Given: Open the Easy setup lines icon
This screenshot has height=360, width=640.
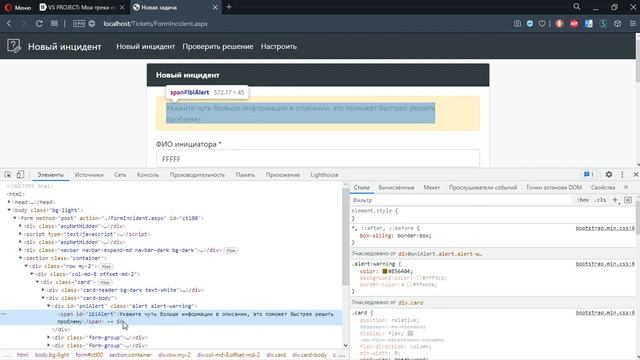Looking at the screenshot, I should (x=632, y=24).
